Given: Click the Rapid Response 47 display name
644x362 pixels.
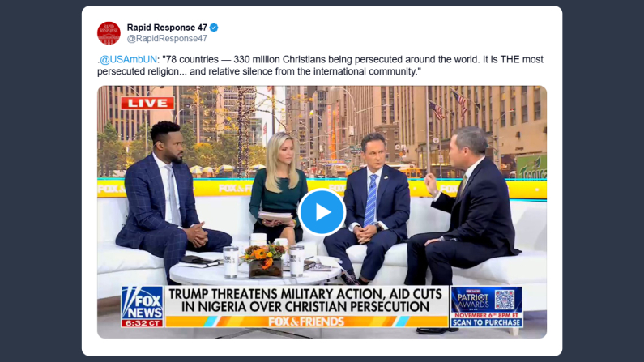Looking at the screenshot, I should (x=167, y=28).
